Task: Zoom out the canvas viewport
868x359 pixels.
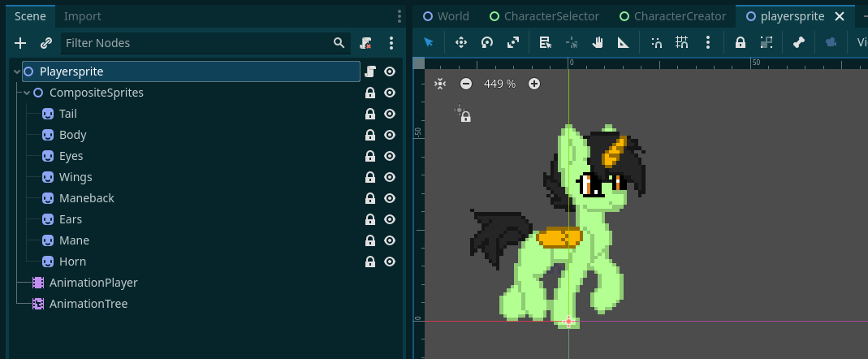Action: click(466, 84)
